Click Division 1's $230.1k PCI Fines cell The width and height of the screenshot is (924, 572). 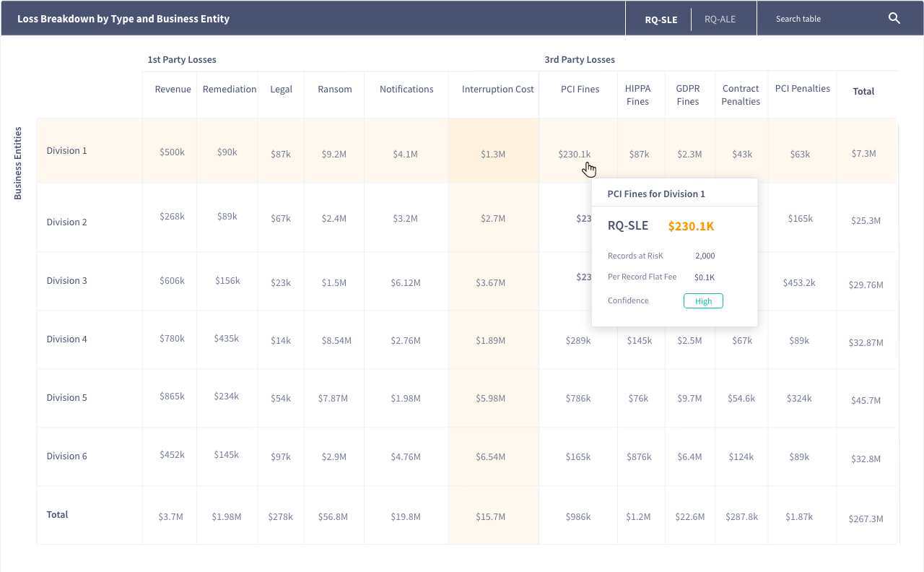coord(574,154)
